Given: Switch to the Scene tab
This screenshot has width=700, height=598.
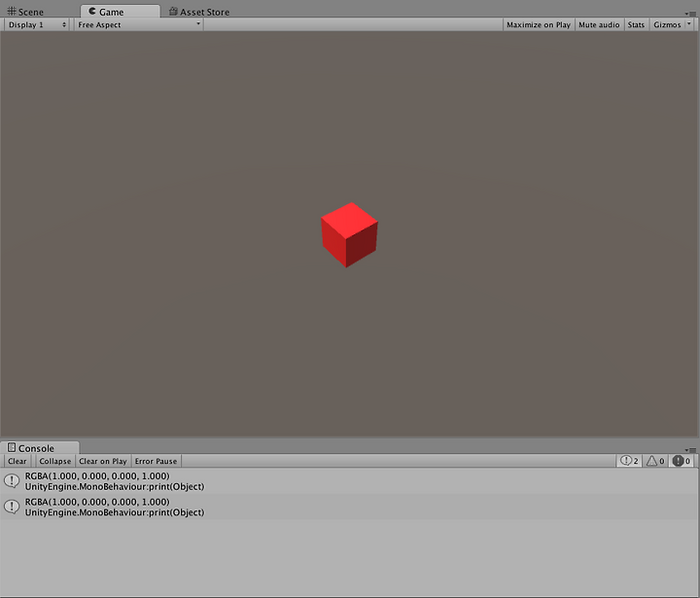Looking at the screenshot, I should 26,12.
